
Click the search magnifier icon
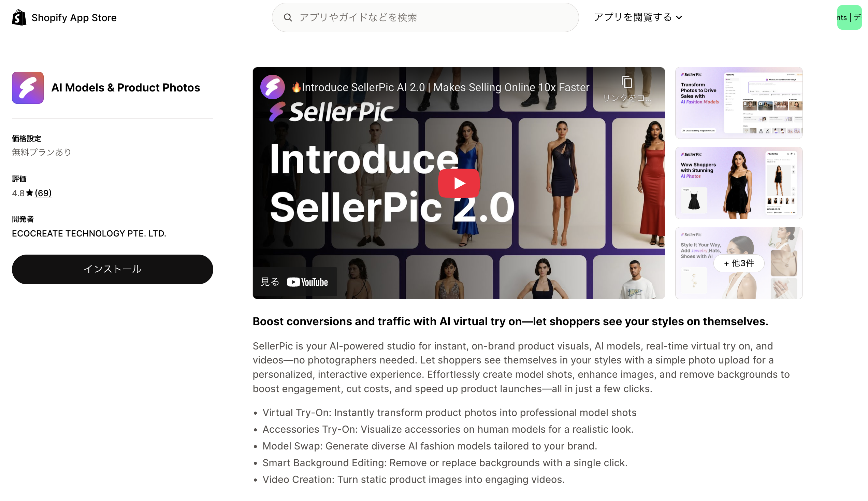[x=288, y=17]
